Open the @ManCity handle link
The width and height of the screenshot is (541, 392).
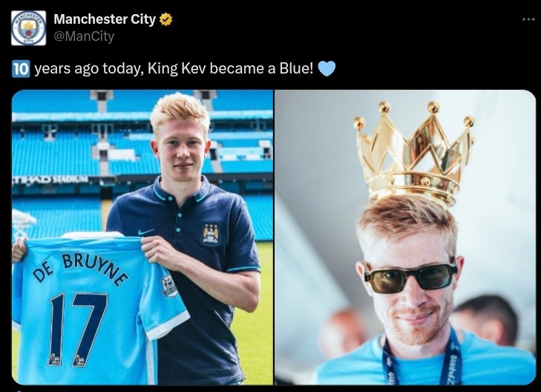[84, 36]
